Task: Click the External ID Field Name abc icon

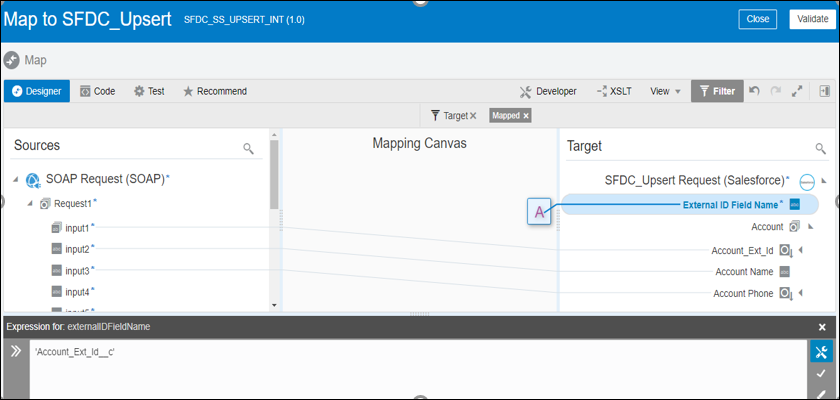Action: (x=795, y=205)
